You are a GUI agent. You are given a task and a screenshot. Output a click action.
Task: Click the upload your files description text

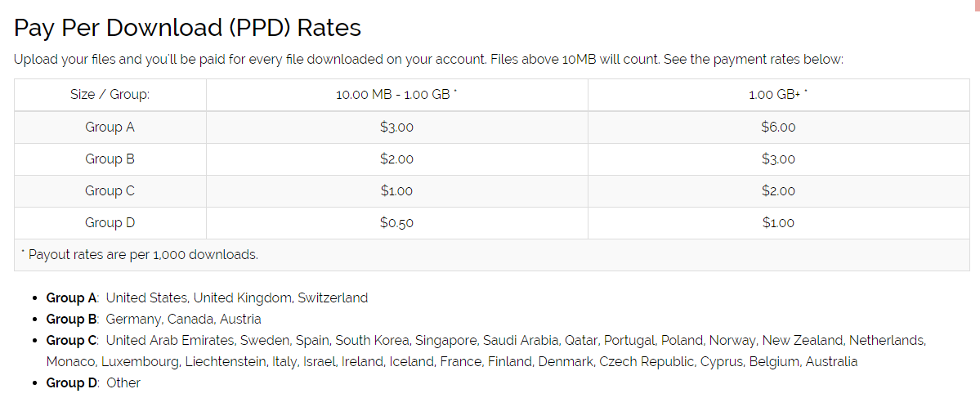coord(428,60)
